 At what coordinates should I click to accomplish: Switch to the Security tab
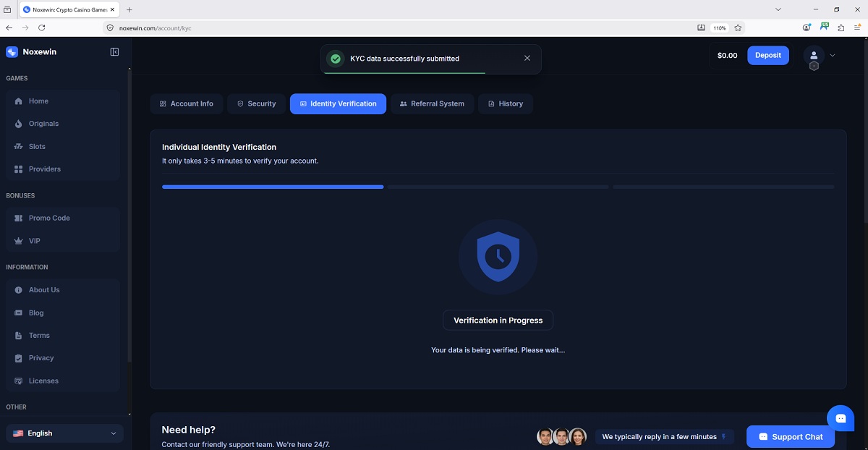tap(256, 103)
